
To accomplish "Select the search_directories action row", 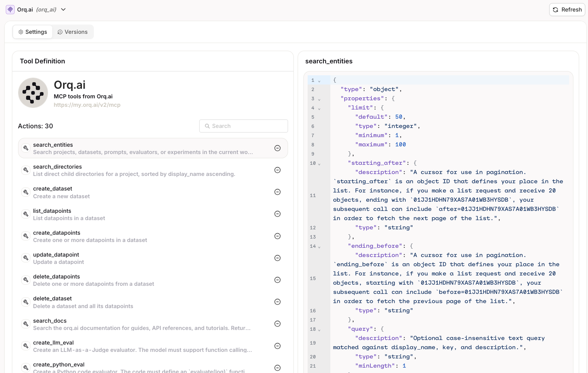I will click(153, 170).
